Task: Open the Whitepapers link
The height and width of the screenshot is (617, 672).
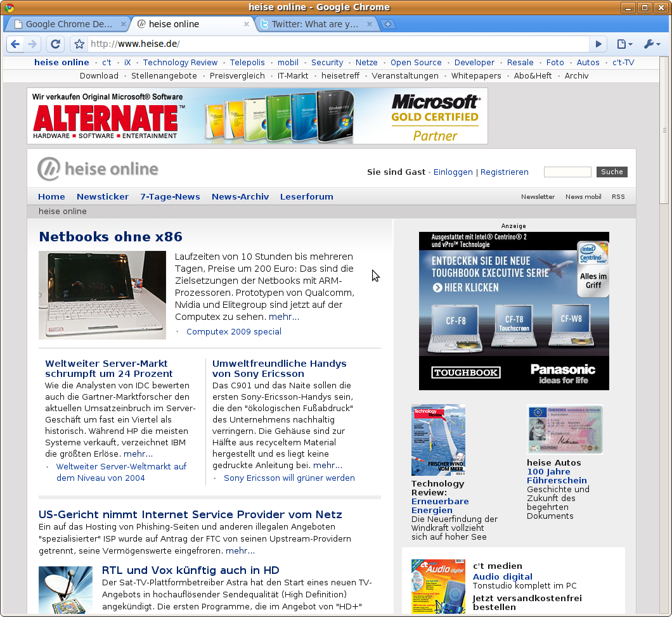Action: coord(475,76)
